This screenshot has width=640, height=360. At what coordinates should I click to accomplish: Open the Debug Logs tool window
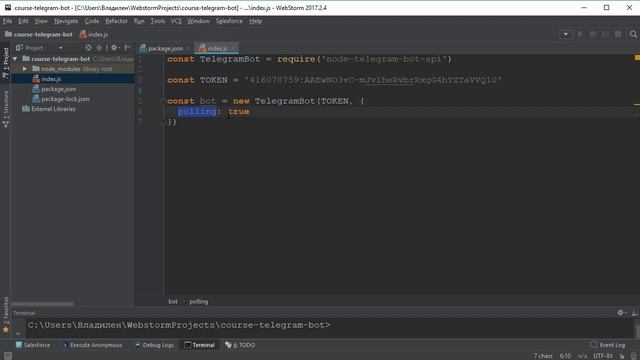point(154,345)
